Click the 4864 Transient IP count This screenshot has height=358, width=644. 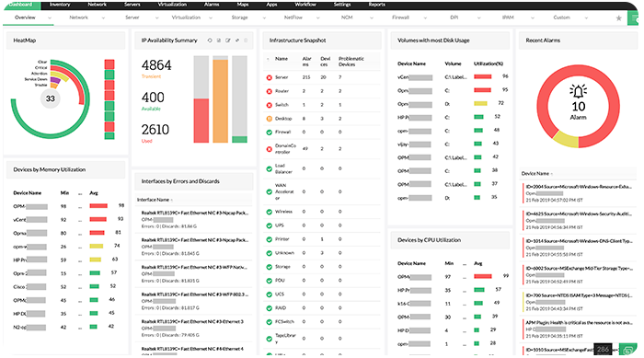156,65
